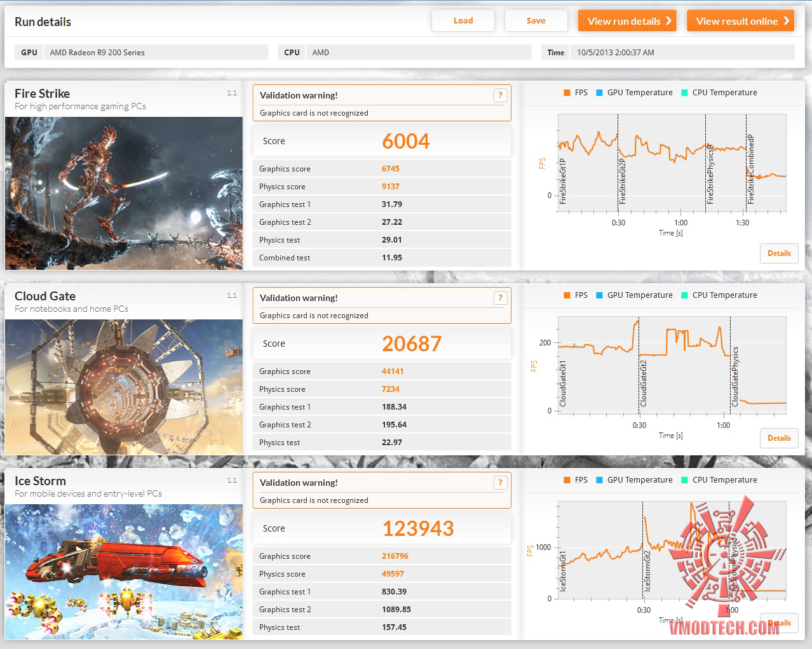
Task: Click Ice Storm Graphics score 216796
Action: [x=395, y=556]
